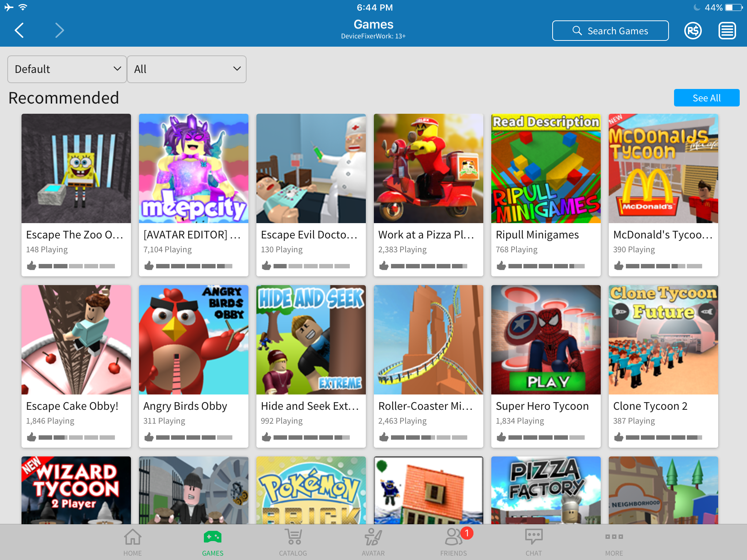This screenshot has height=560, width=747.
Task: Click the Clone Tycoon 2 title
Action: pos(650,406)
